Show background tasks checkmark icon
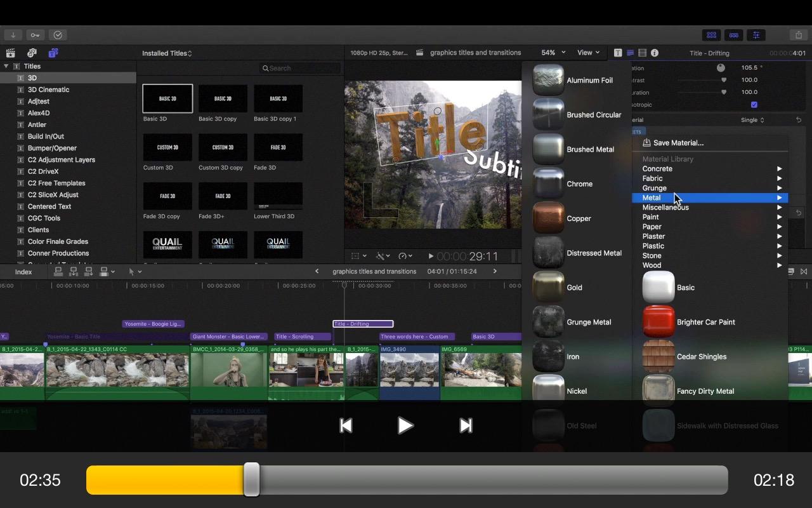The width and height of the screenshot is (812, 508). point(58,35)
